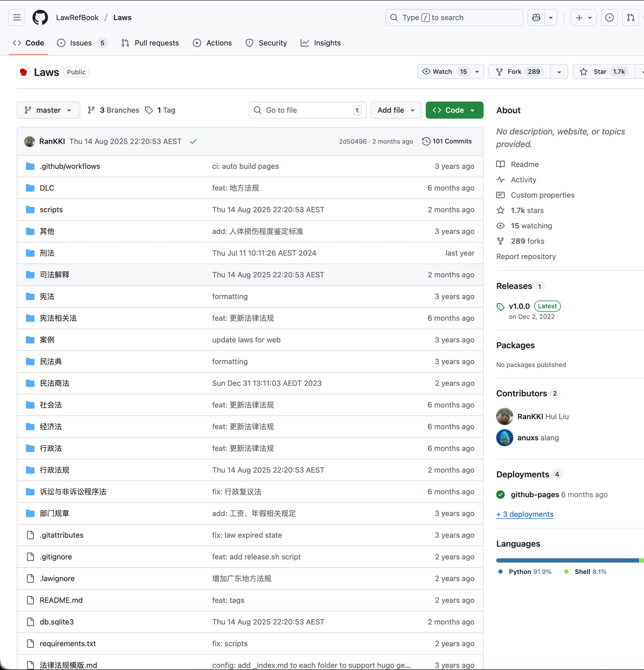Switch to the Issues tab

coord(81,43)
